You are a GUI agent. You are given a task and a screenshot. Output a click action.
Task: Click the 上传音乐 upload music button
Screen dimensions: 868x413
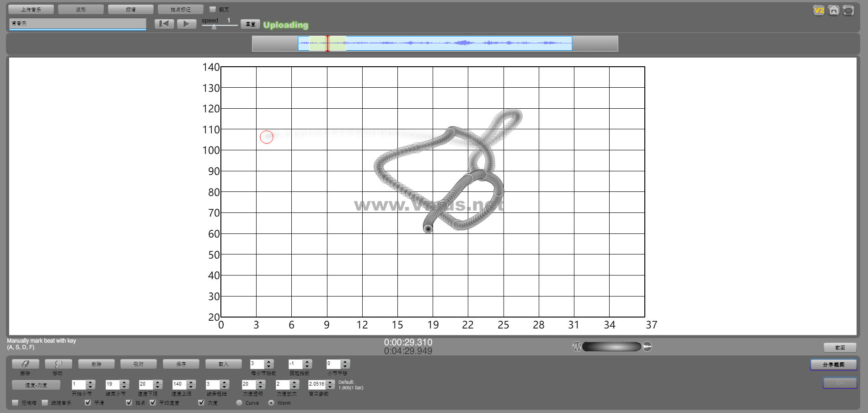pos(31,10)
